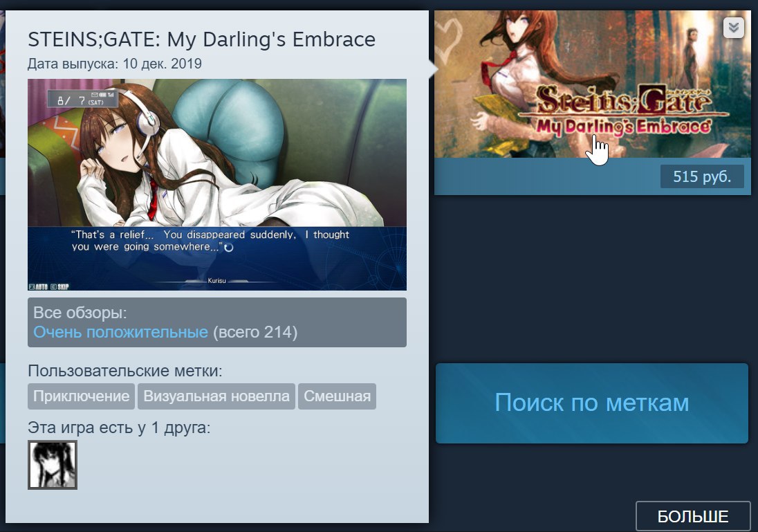The height and width of the screenshot is (532, 758).
Task: Select the Визуальная новелла tag
Action: point(216,396)
